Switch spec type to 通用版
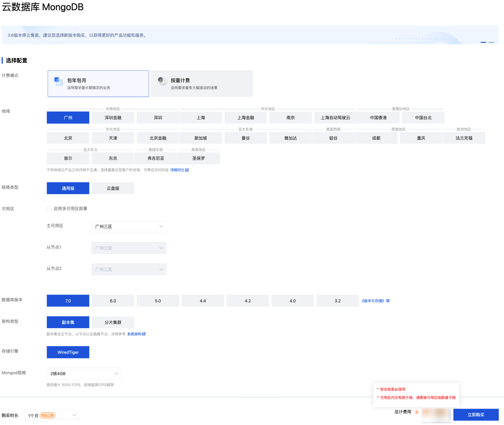This screenshot has width=504, height=425. pyautogui.click(x=68, y=188)
